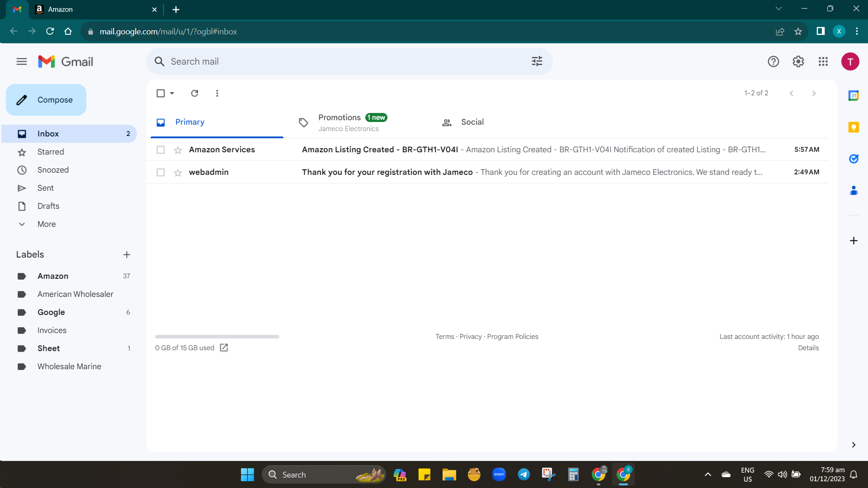The width and height of the screenshot is (868, 488).
Task: Show hidden system tray icons
Action: [x=708, y=474]
